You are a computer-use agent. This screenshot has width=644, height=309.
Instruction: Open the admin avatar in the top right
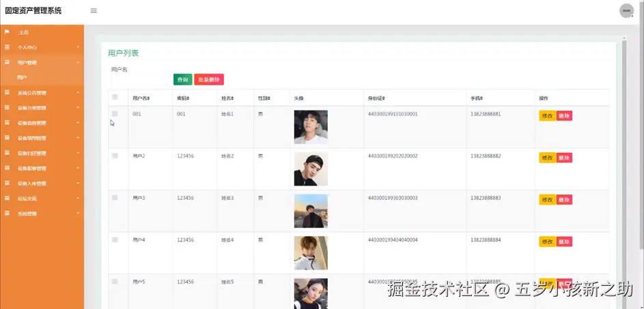click(x=626, y=11)
